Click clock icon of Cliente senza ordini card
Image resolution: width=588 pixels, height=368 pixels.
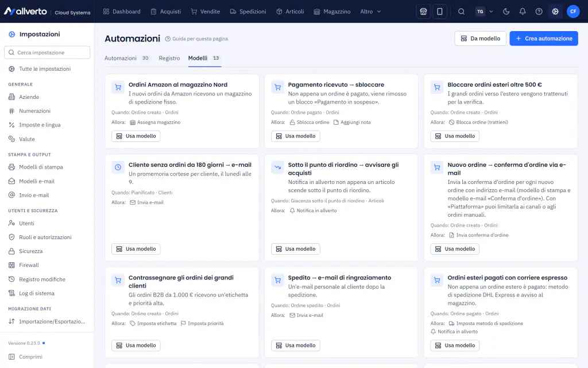(x=118, y=167)
